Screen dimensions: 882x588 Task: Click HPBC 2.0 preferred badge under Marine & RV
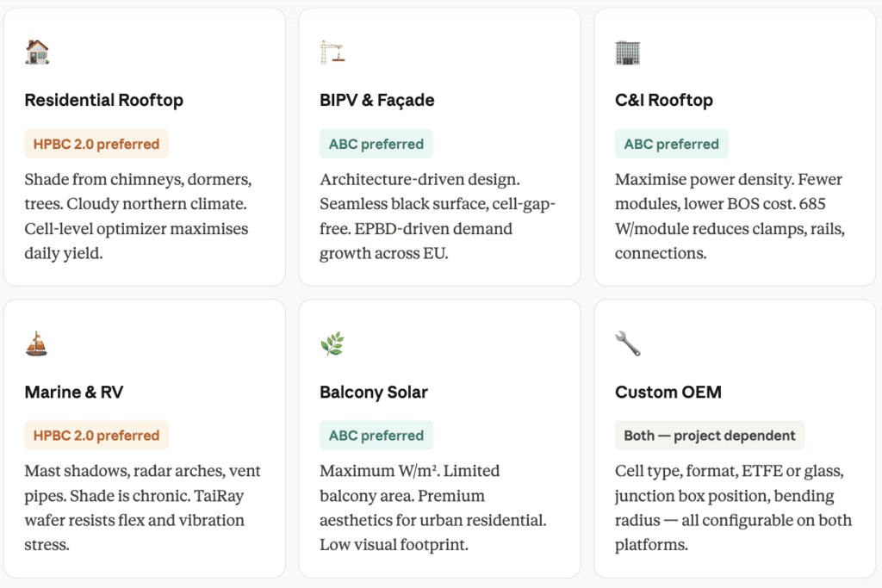tap(96, 436)
